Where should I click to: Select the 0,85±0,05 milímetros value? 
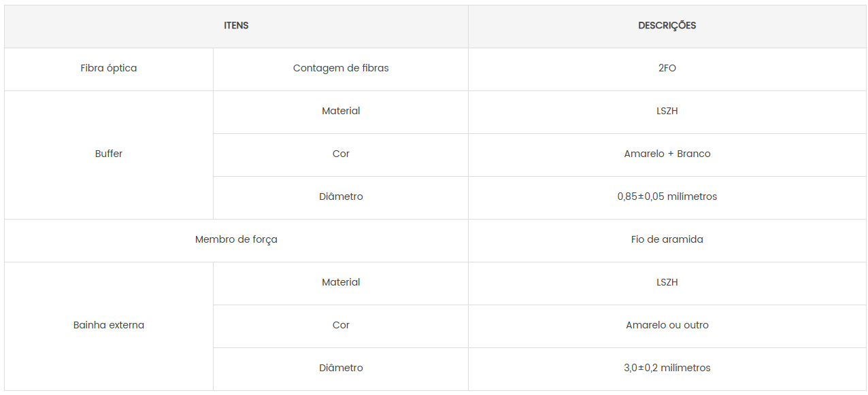667,197
